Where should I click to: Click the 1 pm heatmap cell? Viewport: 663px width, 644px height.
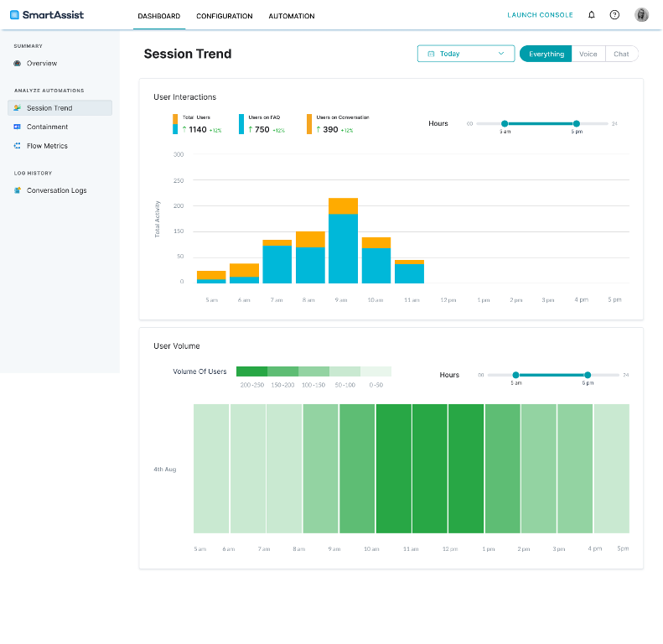tap(502, 469)
